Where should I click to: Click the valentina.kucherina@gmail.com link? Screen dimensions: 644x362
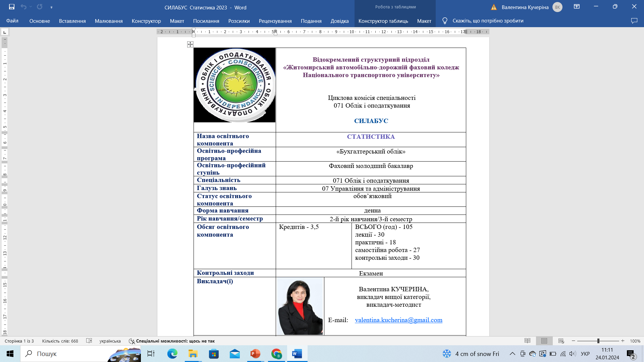tap(398, 320)
